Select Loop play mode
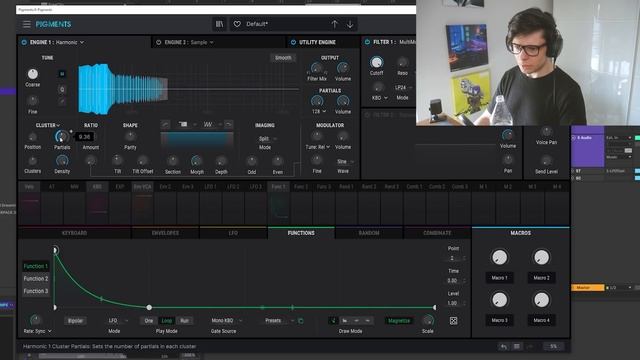The height and width of the screenshot is (360, 640). coord(167,321)
